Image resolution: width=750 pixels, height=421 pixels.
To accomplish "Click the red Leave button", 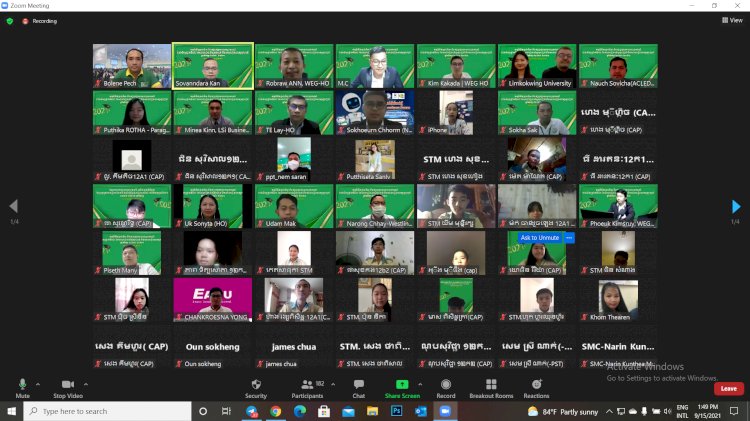I will click(728, 388).
